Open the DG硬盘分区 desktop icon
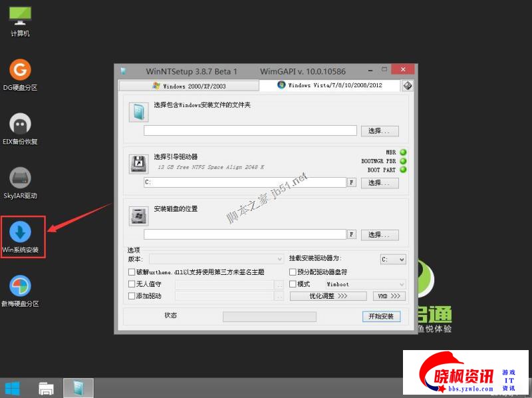 point(21,71)
